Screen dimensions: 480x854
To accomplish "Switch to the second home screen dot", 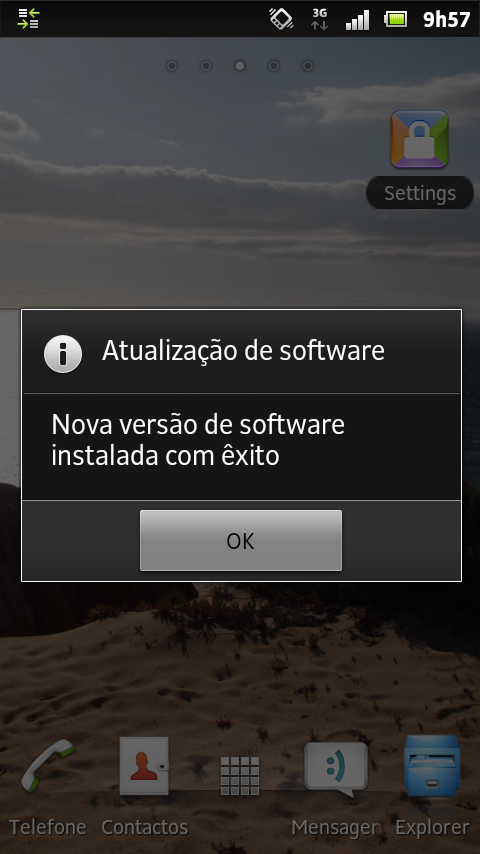I will [x=205, y=66].
